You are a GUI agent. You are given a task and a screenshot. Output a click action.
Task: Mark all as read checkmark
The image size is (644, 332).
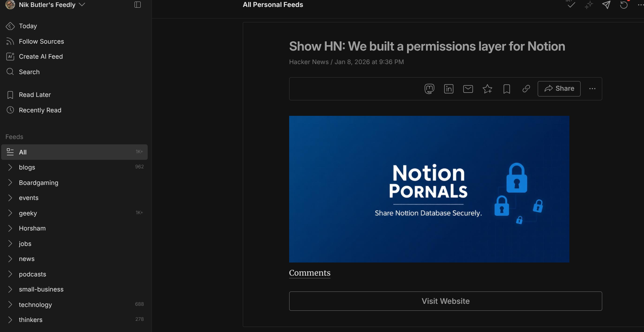pyautogui.click(x=571, y=5)
